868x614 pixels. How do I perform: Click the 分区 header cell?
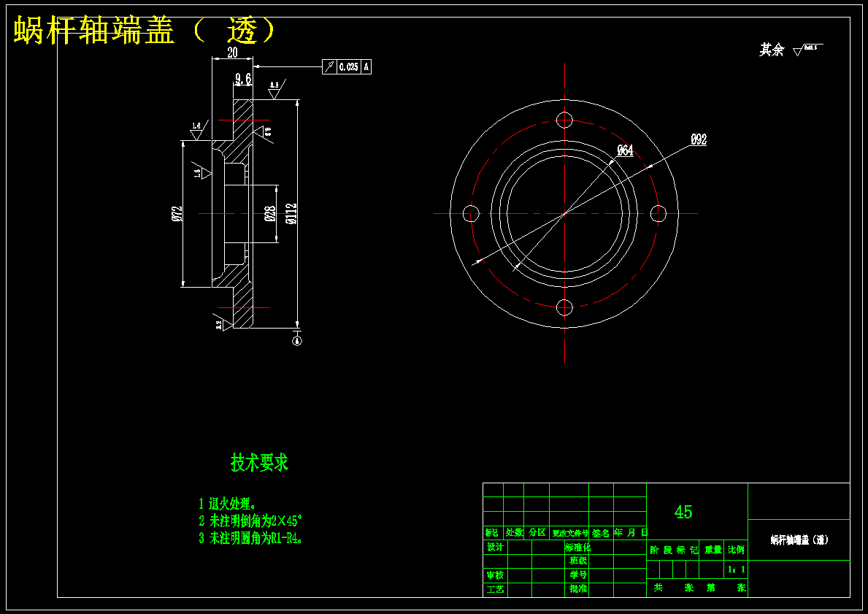537,533
